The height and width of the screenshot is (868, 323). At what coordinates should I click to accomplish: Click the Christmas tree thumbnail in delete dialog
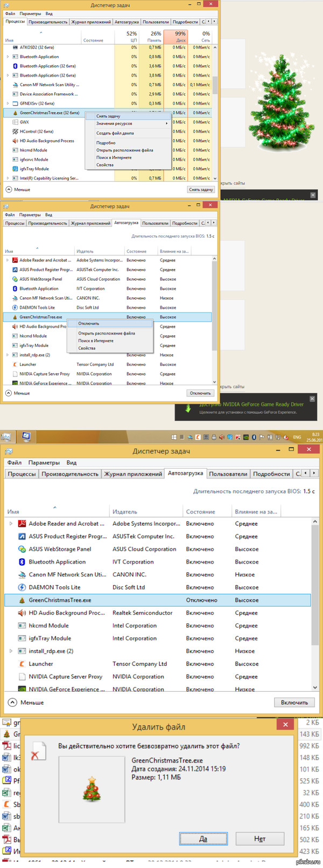point(92,789)
